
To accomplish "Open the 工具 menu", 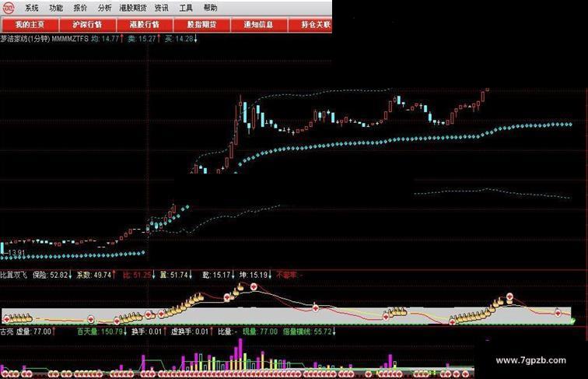I will [x=186, y=8].
